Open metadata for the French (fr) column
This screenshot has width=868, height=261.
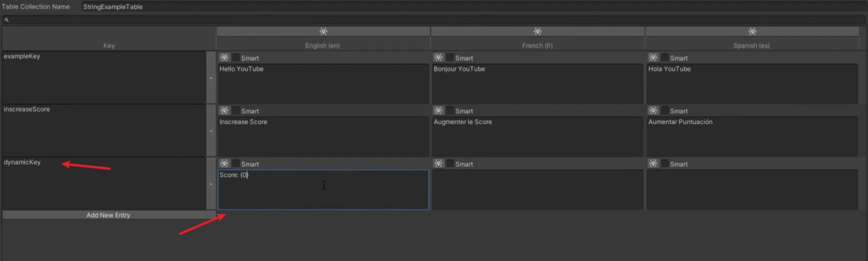point(538,31)
